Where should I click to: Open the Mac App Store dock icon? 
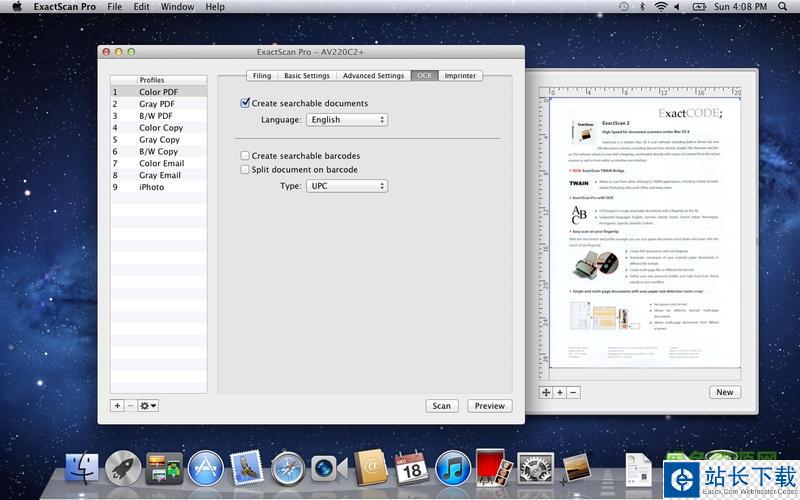205,468
